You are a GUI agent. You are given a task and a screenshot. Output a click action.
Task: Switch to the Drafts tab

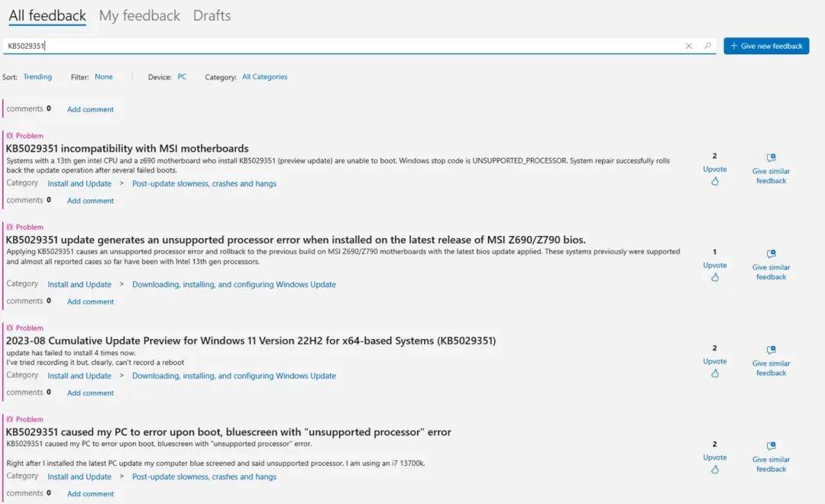[x=212, y=16]
